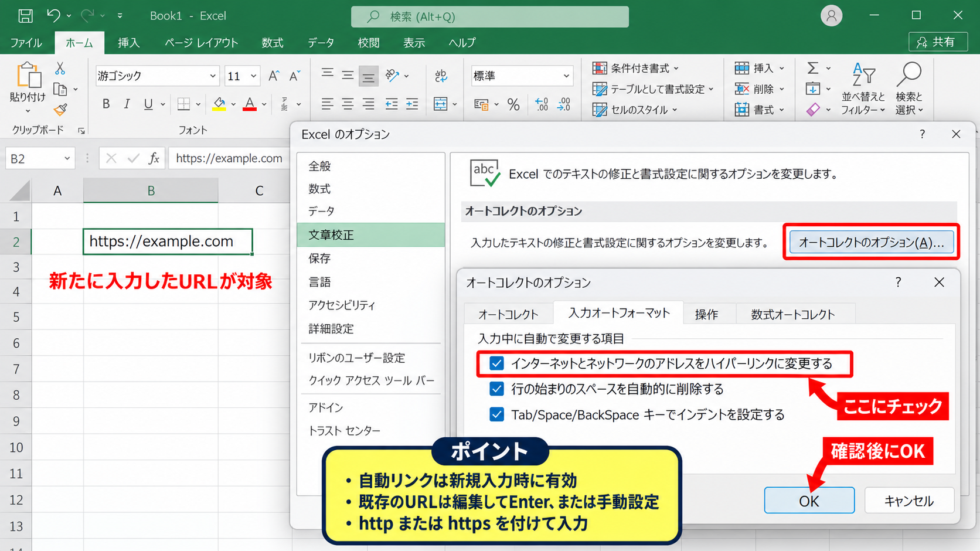The height and width of the screenshot is (551, 980).
Task: Switch to the 数式 ribbon tab
Action: tap(272, 43)
